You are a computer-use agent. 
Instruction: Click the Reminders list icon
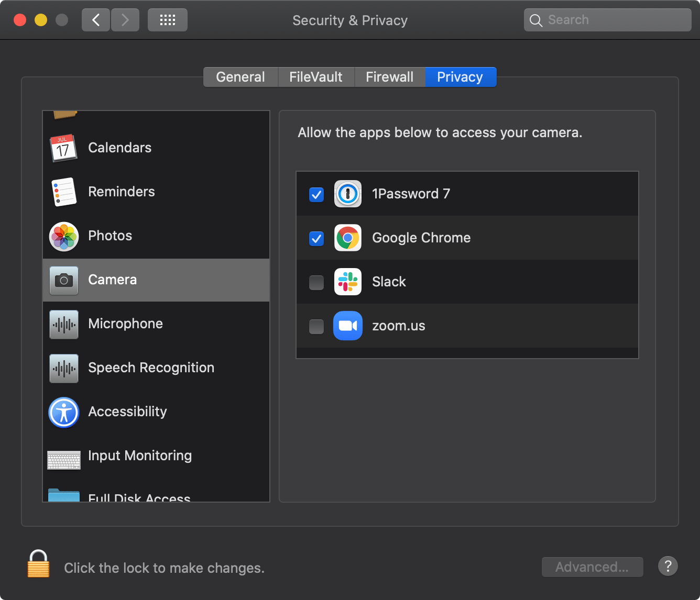point(64,192)
